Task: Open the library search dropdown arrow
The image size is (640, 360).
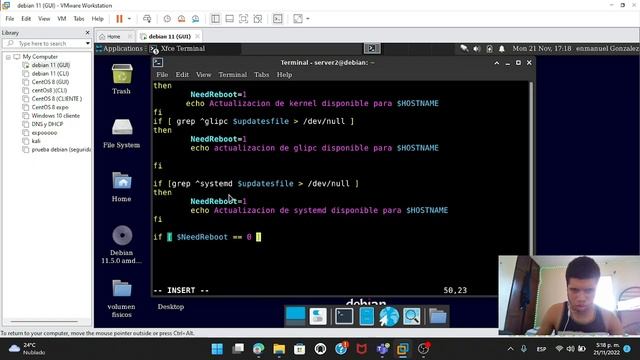Action: (88, 43)
